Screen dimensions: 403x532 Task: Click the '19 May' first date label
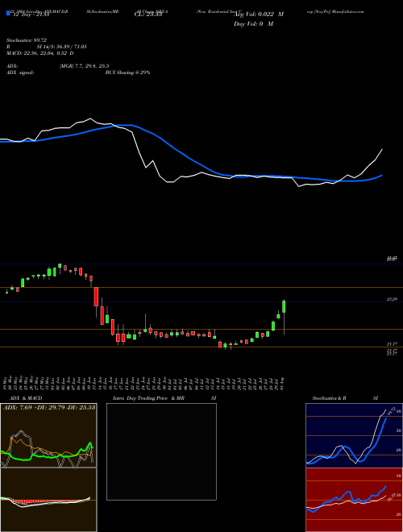[x=7, y=384]
